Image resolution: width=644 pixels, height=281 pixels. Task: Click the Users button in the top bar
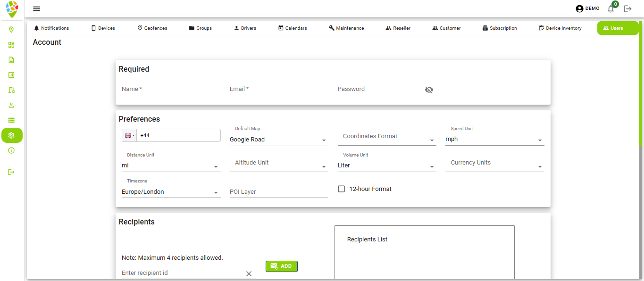tap(617, 28)
